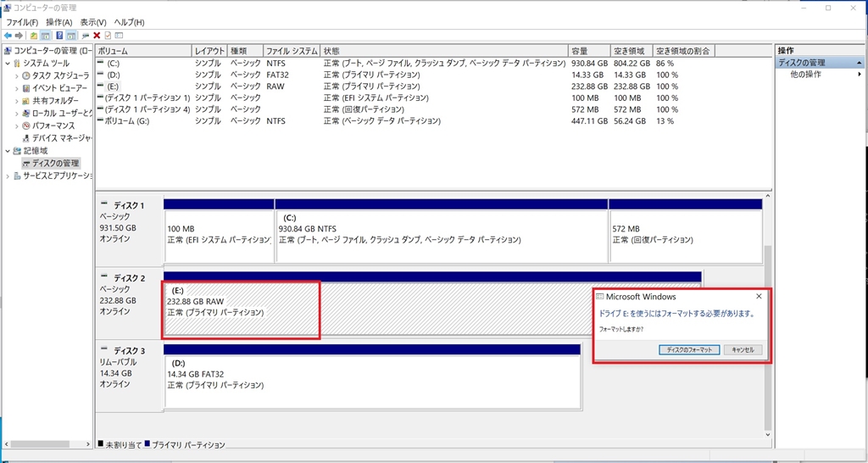Click the 804.22 GB free space cell

coord(632,63)
